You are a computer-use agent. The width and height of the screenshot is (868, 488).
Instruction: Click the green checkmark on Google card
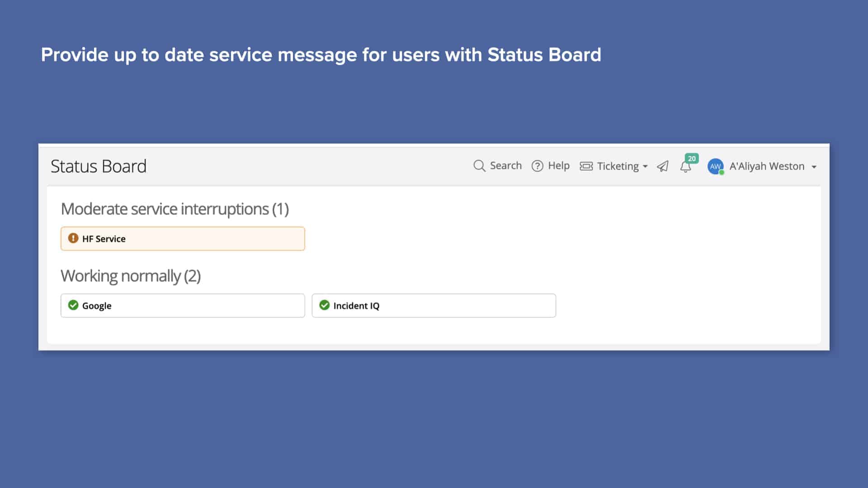click(x=74, y=305)
